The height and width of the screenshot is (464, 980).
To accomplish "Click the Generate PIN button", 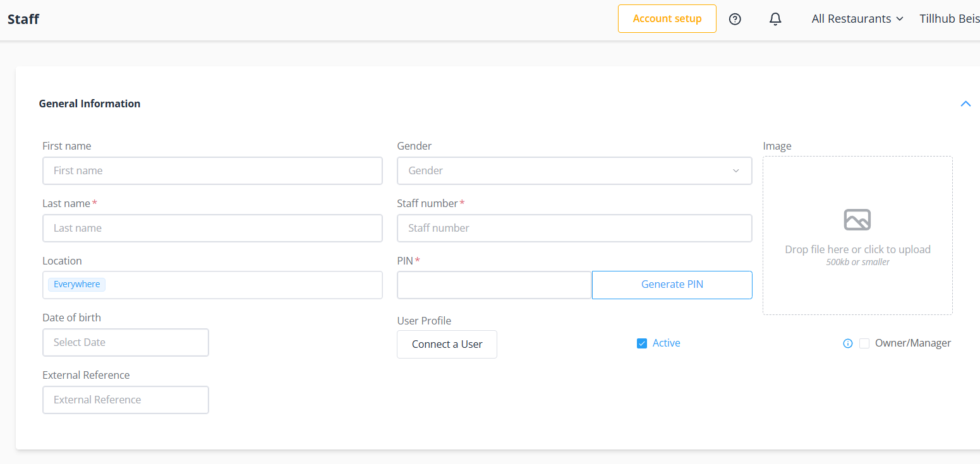I will point(672,285).
